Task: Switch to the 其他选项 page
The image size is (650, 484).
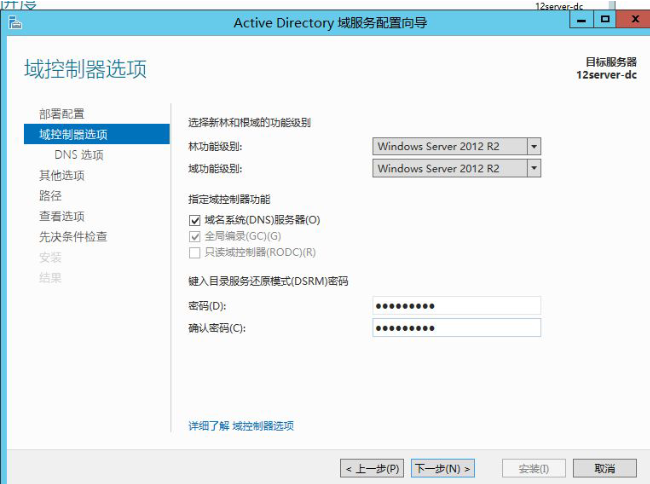Action: tap(62, 175)
